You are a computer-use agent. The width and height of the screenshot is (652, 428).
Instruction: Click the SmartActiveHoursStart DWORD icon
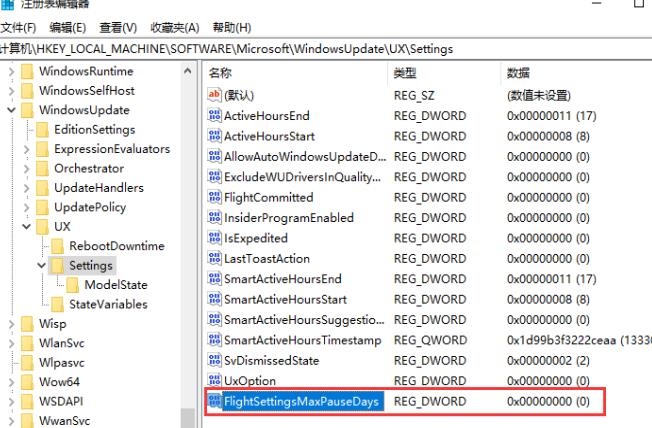214,299
